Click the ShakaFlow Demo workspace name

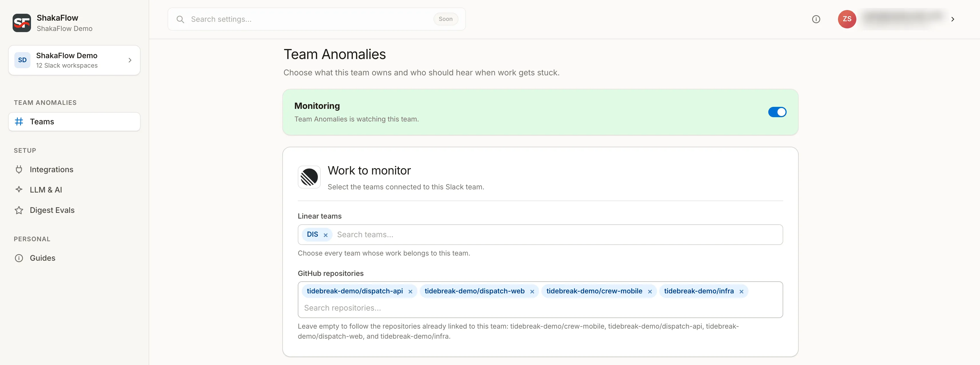pyautogui.click(x=67, y=56)
